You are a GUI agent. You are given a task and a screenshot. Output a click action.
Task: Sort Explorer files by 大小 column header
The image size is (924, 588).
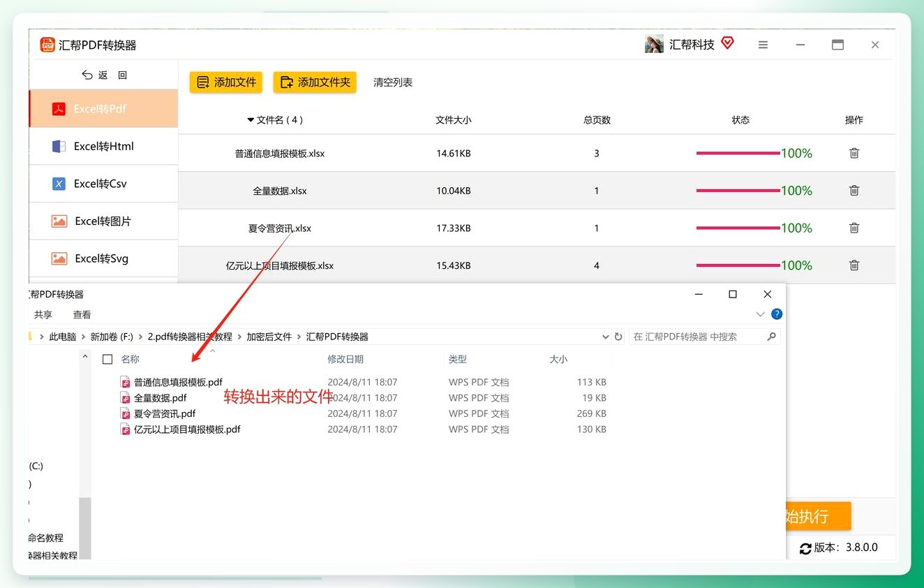(558, 359)
